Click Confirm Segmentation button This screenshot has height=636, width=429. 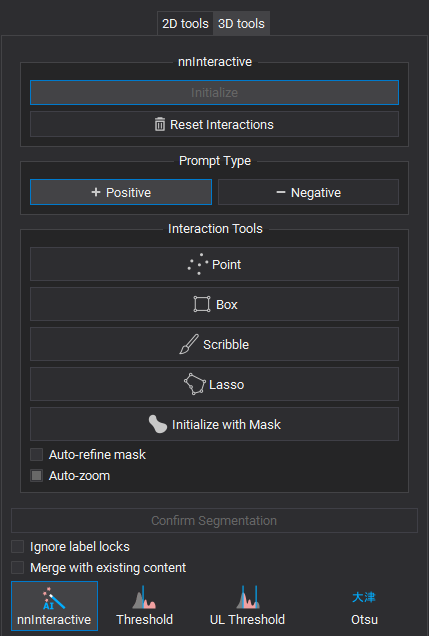pos(214,520)
